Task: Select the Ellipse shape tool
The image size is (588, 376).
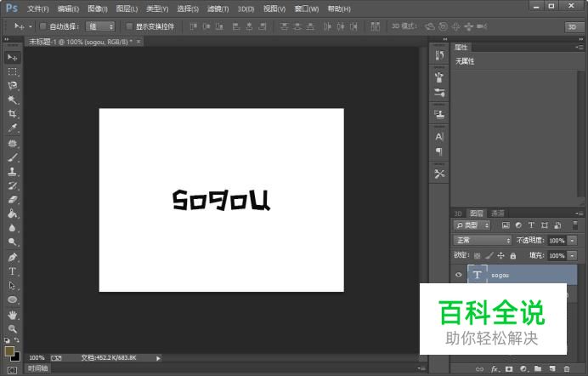Action: coord(13,299)
